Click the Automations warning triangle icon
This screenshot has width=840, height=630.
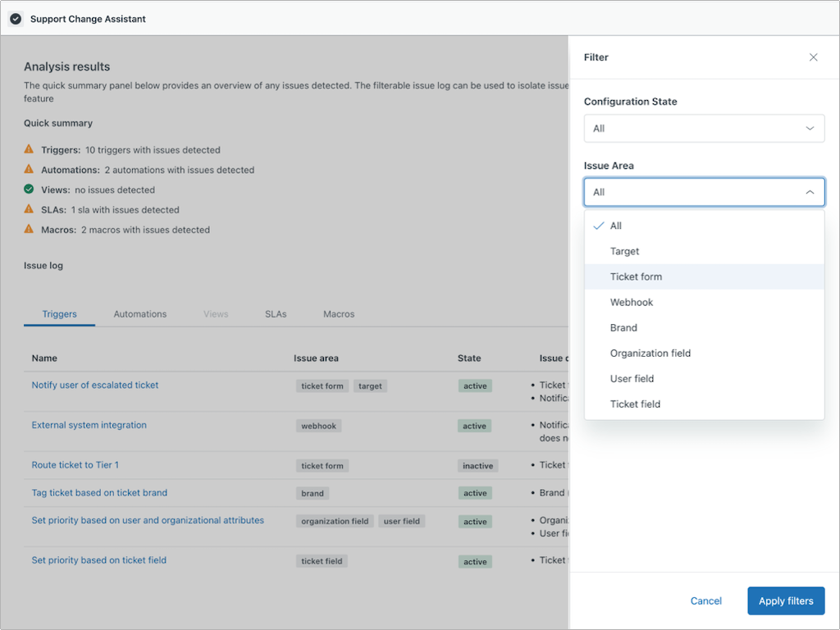tap(29, 169)
